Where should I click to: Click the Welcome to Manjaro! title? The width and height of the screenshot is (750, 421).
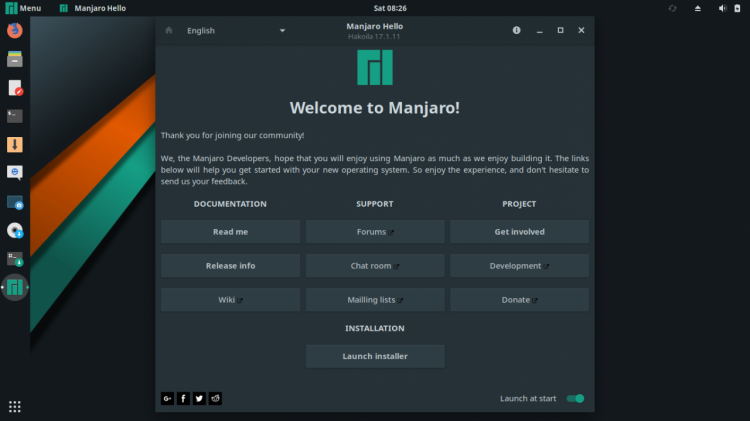pyautogui.click(x=375, y=108)
